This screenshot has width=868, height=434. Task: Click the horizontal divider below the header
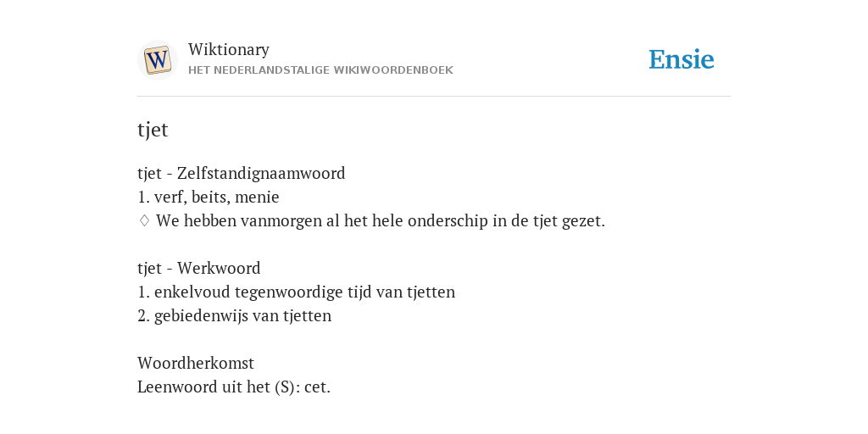(x=434, y=97)
